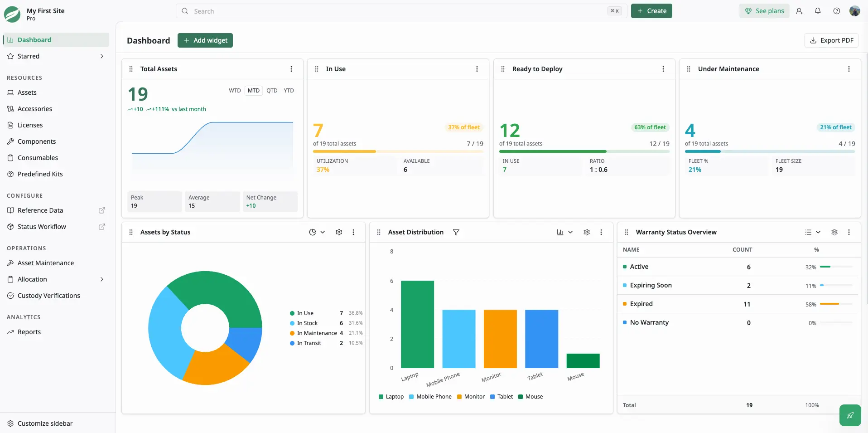Image resolution: width=868 pixels, height=433 pixels.
Task: Open the Total Assets widget options menu
Action: 291,69
